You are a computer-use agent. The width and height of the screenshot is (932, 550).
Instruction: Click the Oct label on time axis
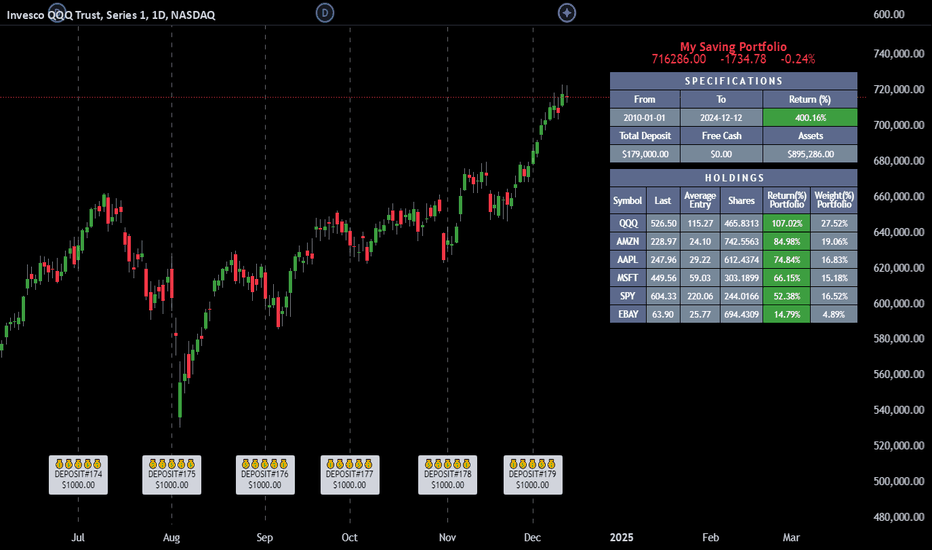coord(350,538)
